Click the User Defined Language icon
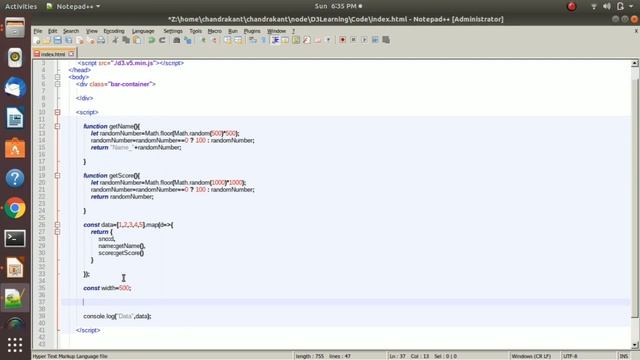Viewport: 640px width, 360px height. click(284, 40)
